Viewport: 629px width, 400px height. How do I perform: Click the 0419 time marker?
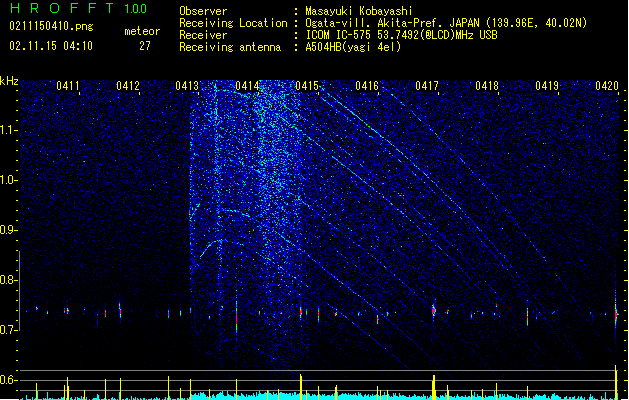(547, 85)
